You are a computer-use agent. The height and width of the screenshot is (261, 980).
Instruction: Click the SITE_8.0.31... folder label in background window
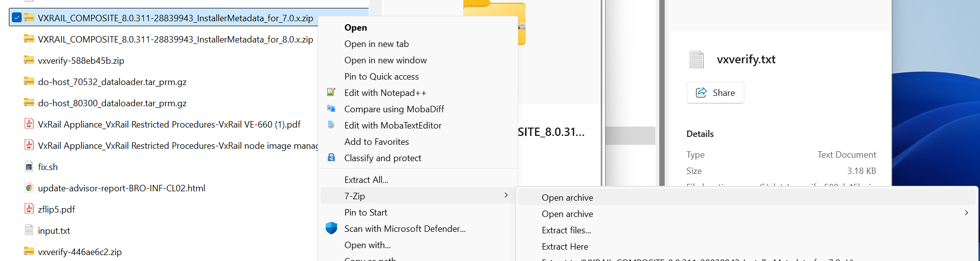551,132
